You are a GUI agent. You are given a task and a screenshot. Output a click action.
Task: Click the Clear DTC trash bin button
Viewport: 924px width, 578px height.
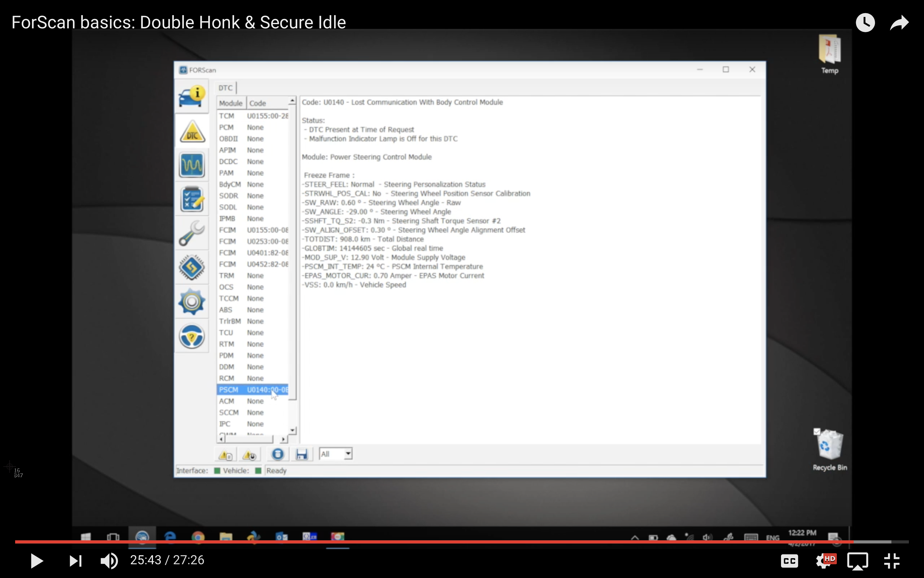[x=278, y=454]
